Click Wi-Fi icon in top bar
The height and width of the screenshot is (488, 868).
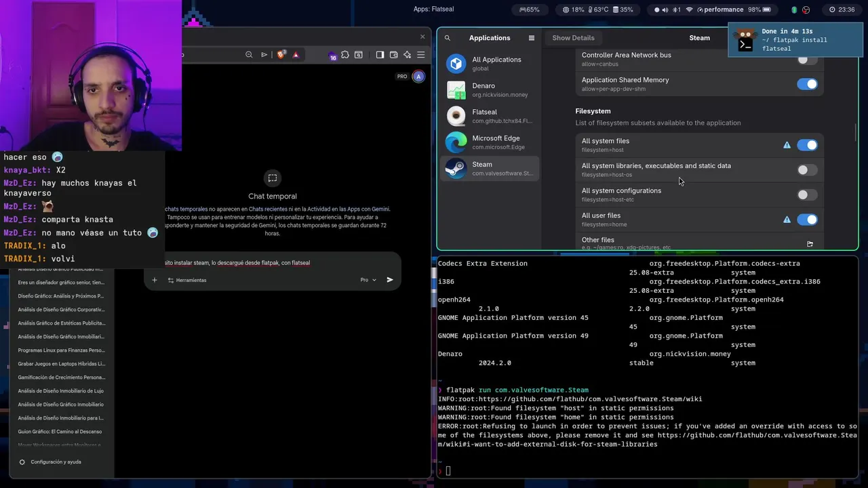click(x=690, y=9)
